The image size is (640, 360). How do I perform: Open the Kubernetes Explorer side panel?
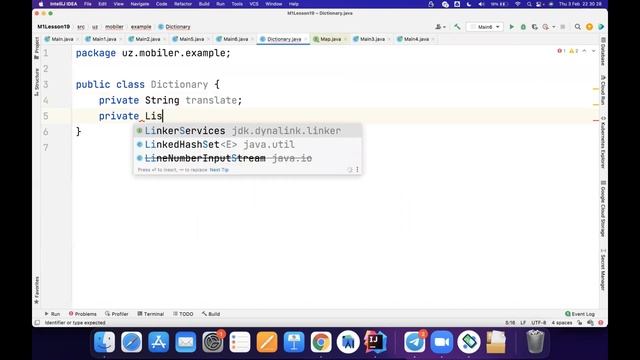point(603,142)
